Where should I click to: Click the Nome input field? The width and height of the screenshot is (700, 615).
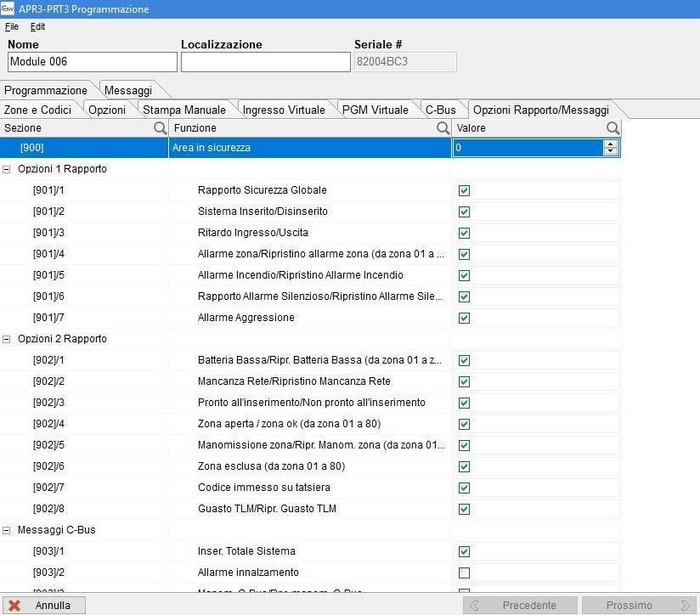pyautogui.click(x=93, y=62)
